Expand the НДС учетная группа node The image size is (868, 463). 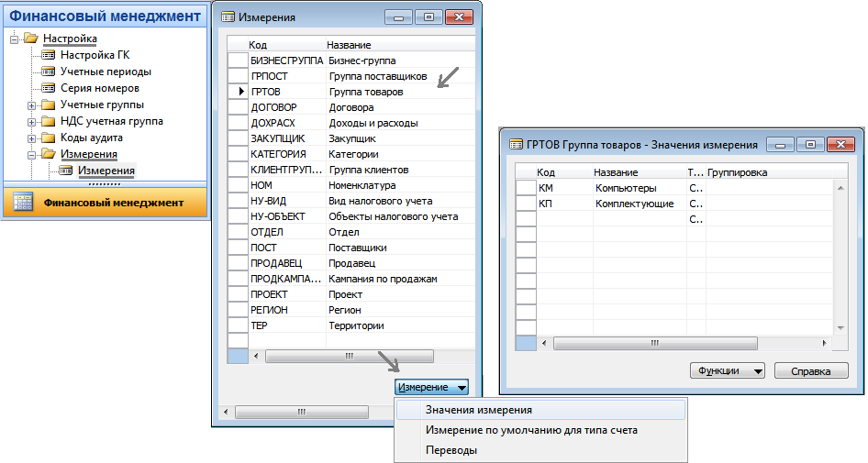pyautogui.click(x=31, y=122)
